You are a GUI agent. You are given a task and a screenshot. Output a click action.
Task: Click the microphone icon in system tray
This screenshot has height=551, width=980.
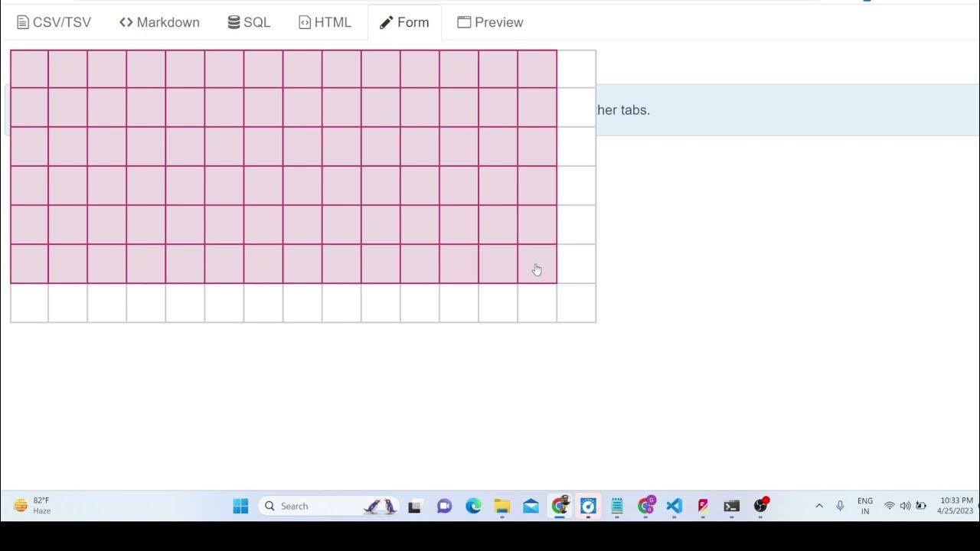pos(840,506)
